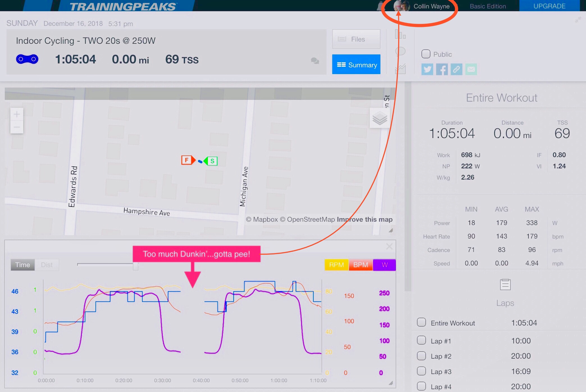
Task: Close the graph panel
Action: 389,247
